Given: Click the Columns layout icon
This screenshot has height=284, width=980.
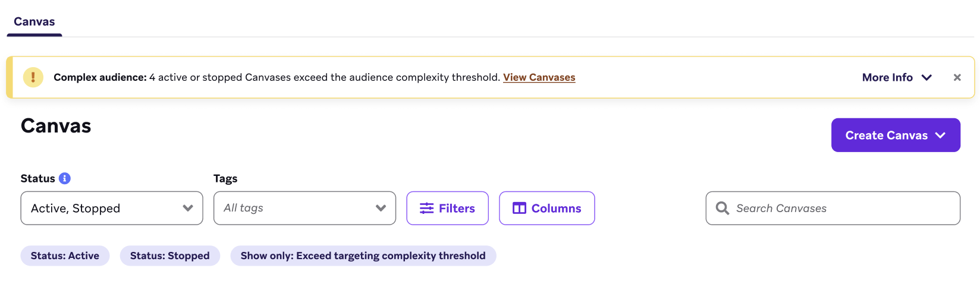Looking at the screenshot, I should pos(519,208).
